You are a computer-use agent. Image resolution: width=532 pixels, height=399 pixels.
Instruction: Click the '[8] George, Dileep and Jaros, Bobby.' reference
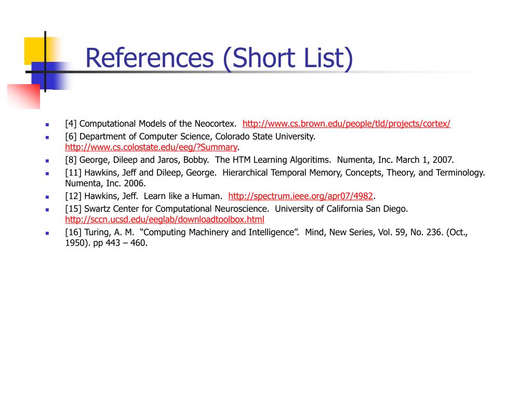(260, 160)
